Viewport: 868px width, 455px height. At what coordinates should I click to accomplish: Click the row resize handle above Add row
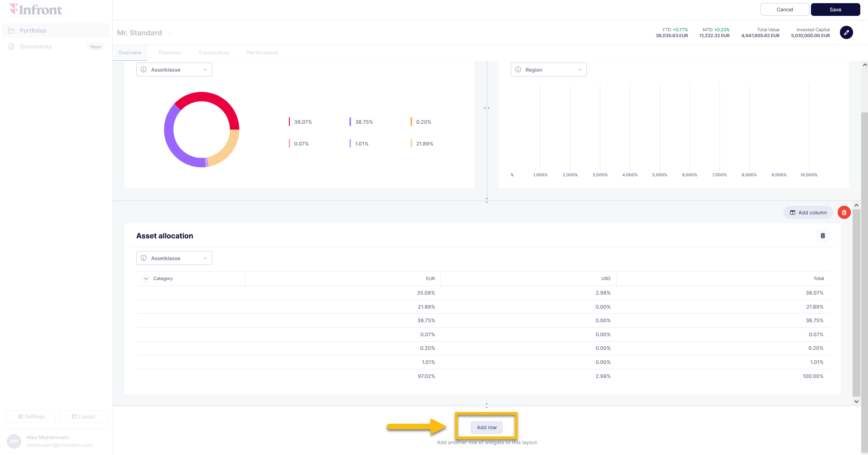(487, 405)
